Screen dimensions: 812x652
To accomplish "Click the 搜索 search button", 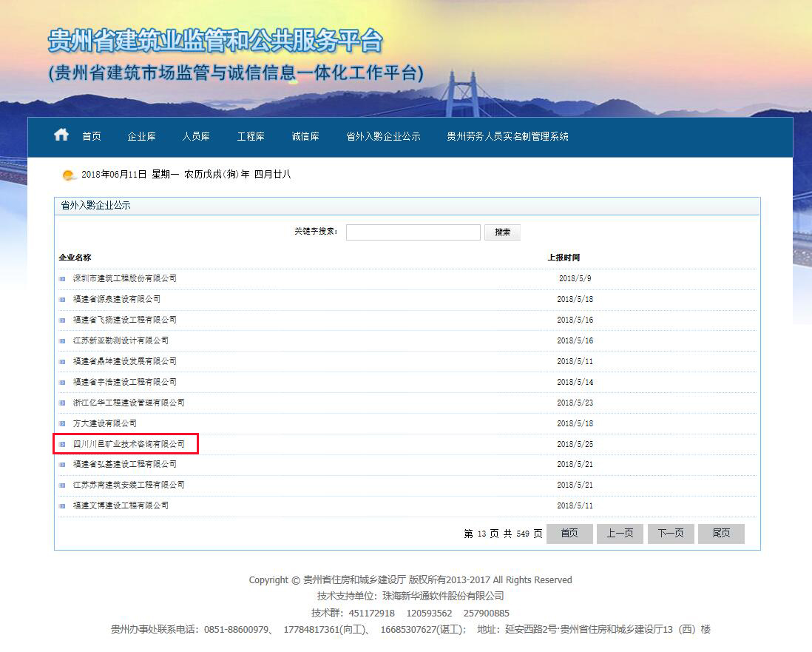I will click(502, 232).
